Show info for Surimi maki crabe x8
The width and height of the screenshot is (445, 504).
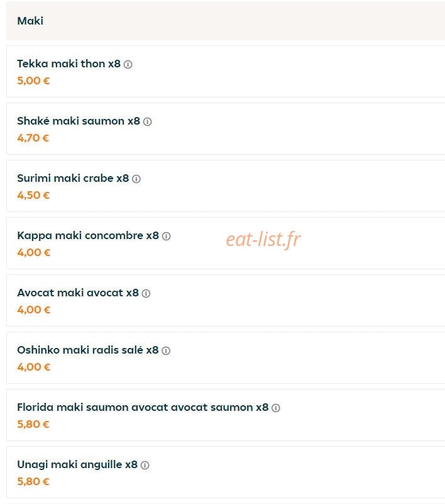click(136, 179)
